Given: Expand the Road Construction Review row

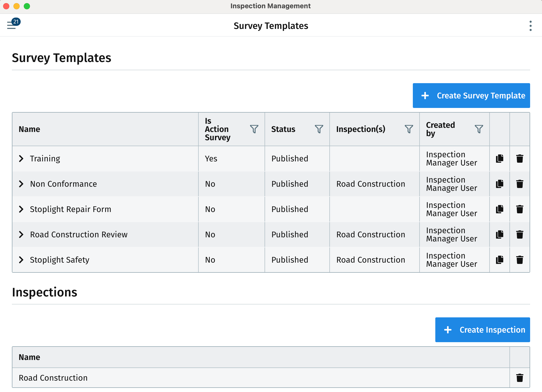Looking at the screenshot, I should pyautogui.click(x=21, y=234).
